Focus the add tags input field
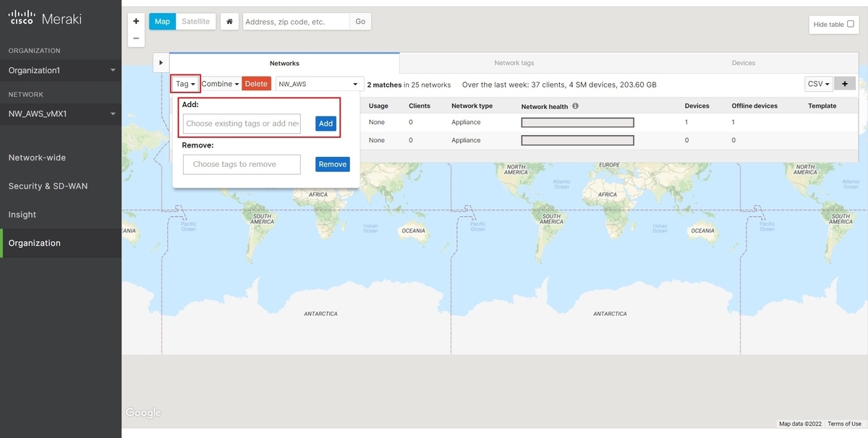This screenshot has height=438, width=868. pos(242,124)
